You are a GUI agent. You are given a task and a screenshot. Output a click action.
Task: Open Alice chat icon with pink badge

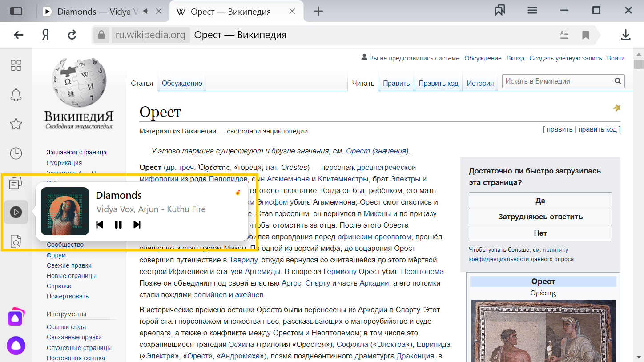(16, 316)
